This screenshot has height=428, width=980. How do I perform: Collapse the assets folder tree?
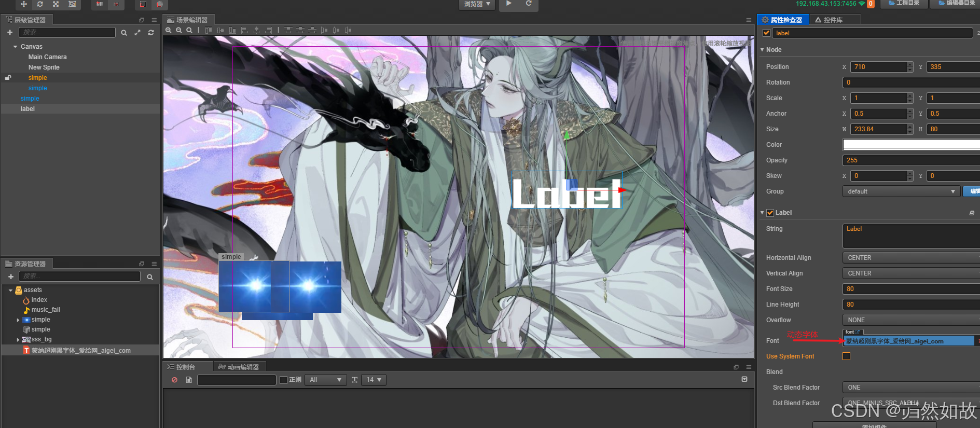pos(10,291)
